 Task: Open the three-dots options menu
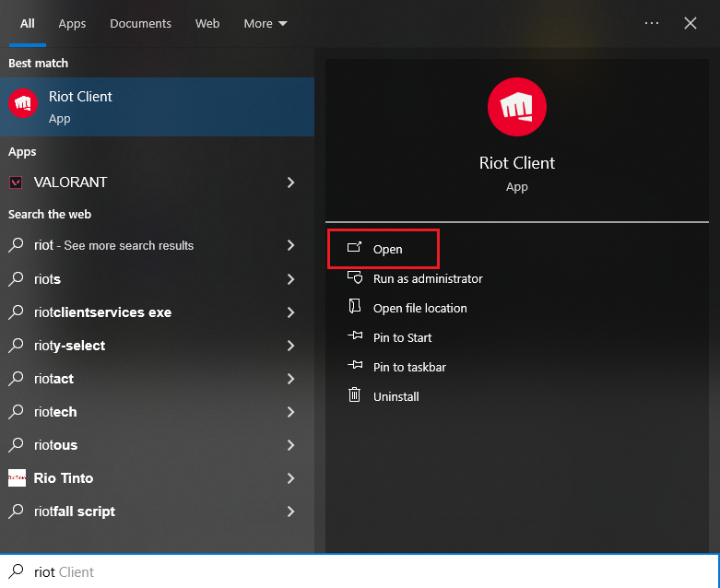[x=652, y=23]
